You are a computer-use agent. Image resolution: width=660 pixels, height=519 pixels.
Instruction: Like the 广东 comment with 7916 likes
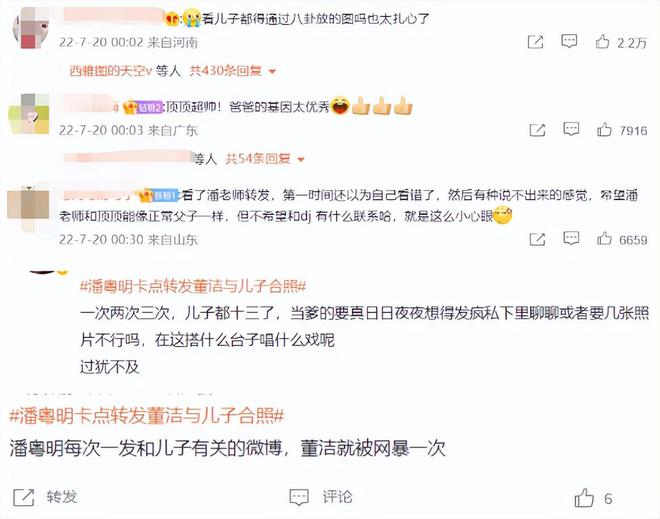pyautogui.click(x=604, y=129)
